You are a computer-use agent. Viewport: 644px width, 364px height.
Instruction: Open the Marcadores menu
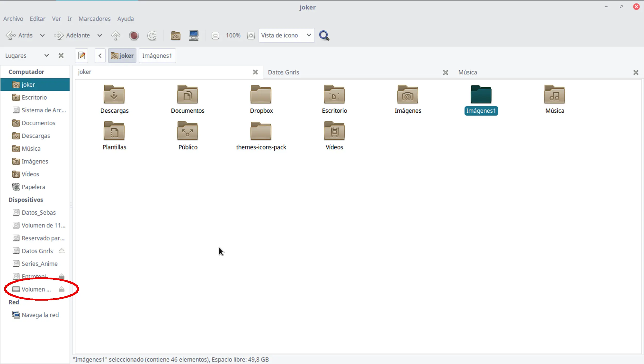[94, 19]
